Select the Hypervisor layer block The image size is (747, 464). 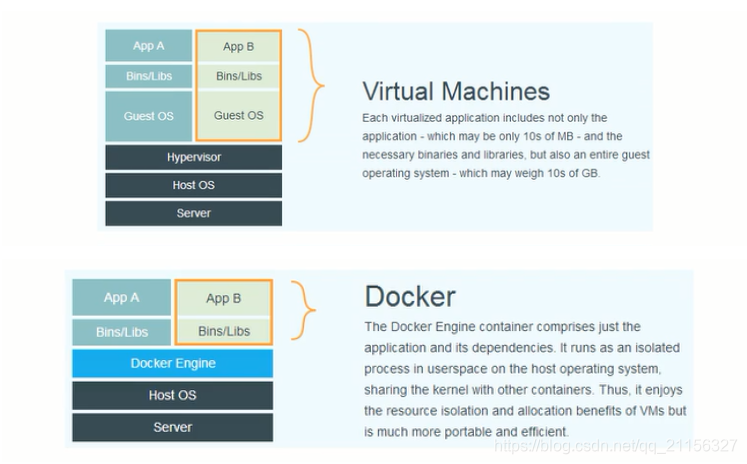click(x=193, y=157)
